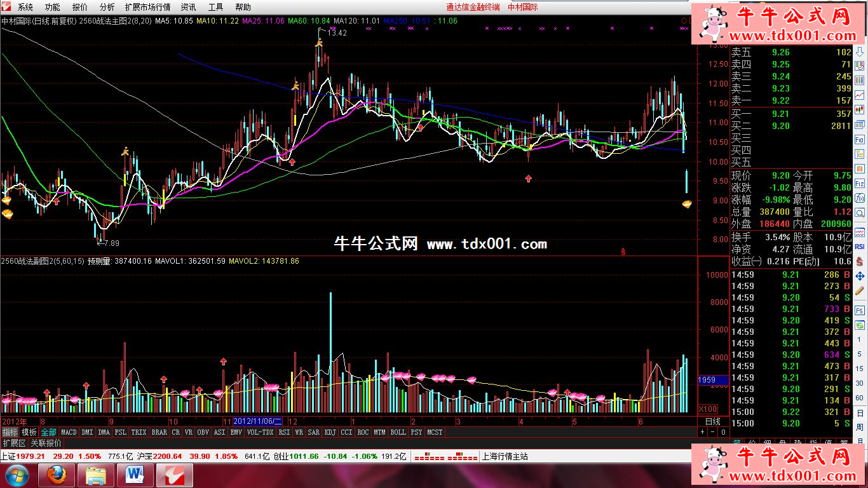The width and height of the screenshot is (868, 488).
Task: Open the 报价 menu
Action: [80, 7]
